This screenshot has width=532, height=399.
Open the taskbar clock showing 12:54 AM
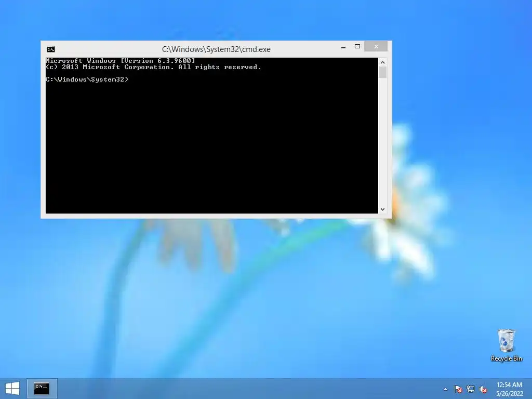(509, 389)
